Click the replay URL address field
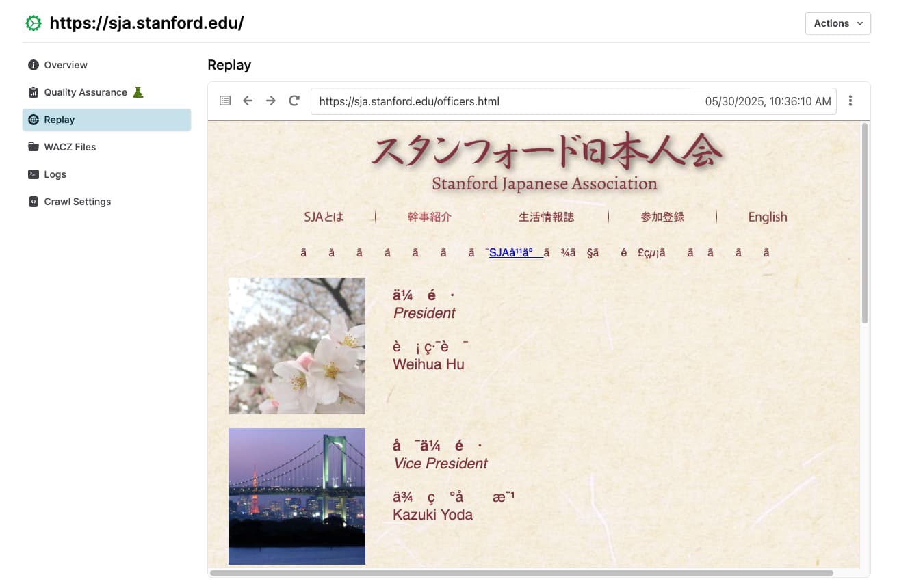This screenshot has height=588, width=897. pos(573,101)
